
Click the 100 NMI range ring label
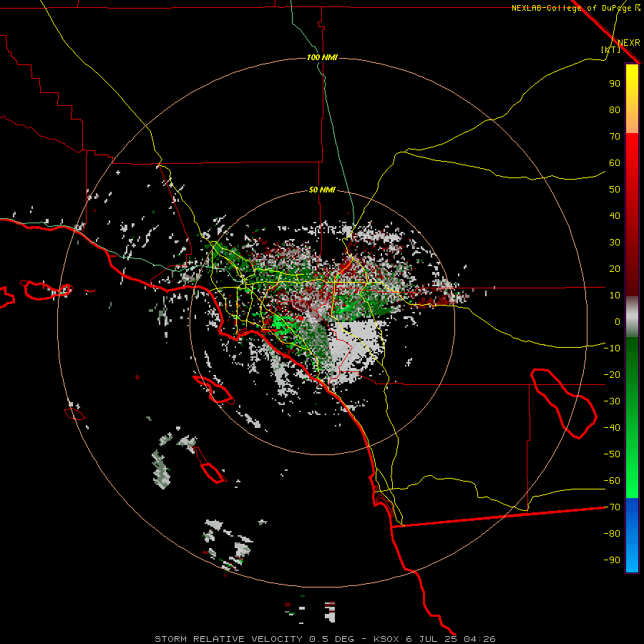pyautogui.click(x=322, y=57)
